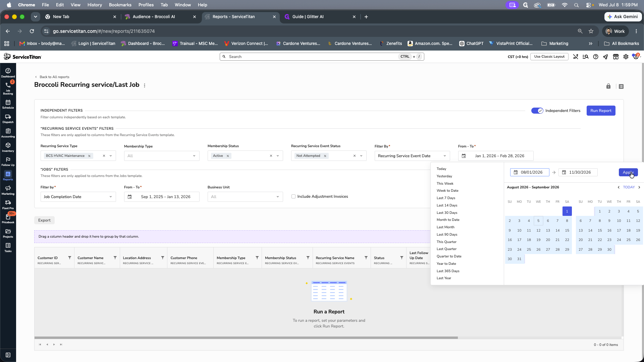Screen dimensions: 644x362
Task: Toggle the Independent Filters switch
Action: click(537, 111)
